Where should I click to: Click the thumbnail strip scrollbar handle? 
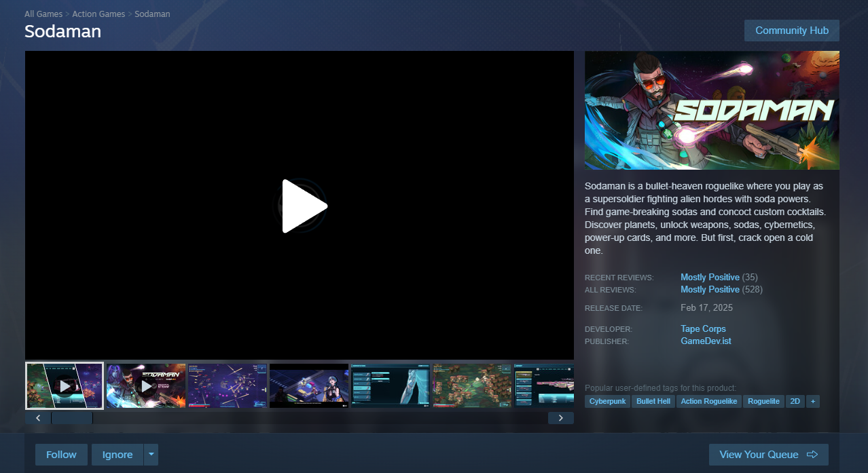pyautogui.click(x=72, y=418)
